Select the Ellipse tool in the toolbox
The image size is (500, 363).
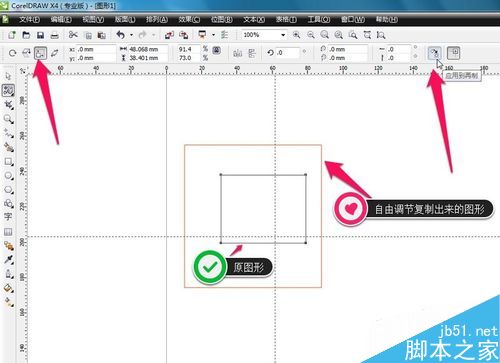click(x=8, y=176)
